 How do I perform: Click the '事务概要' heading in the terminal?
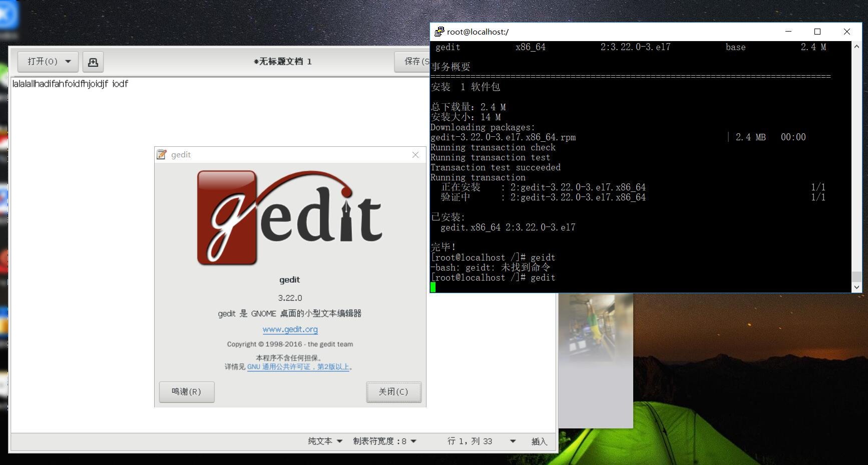point(451,67)
